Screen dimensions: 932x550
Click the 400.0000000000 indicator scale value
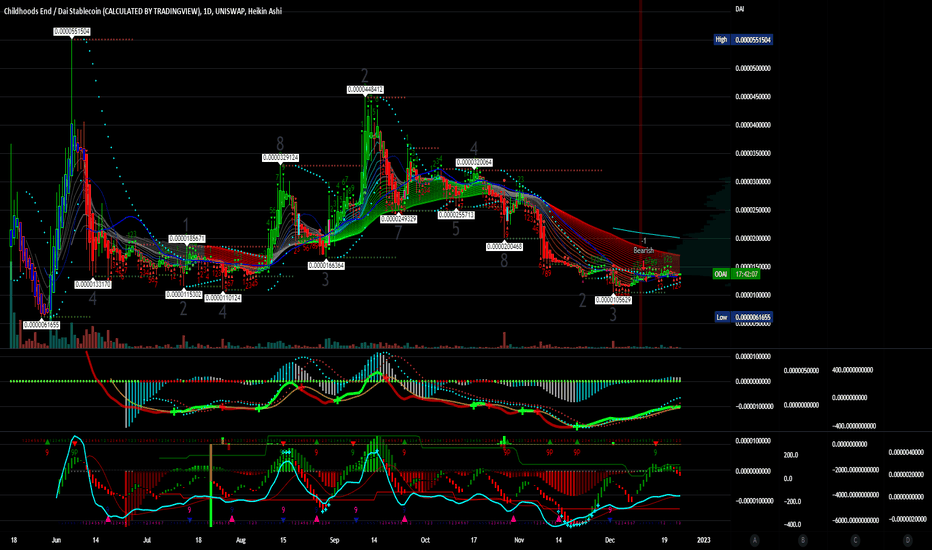852,370
